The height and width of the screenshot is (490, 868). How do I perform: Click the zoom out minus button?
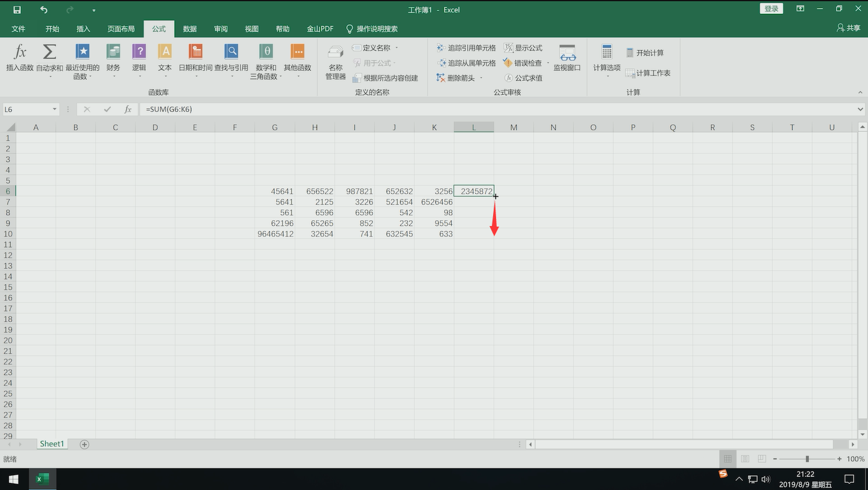[x=775, y=459]
